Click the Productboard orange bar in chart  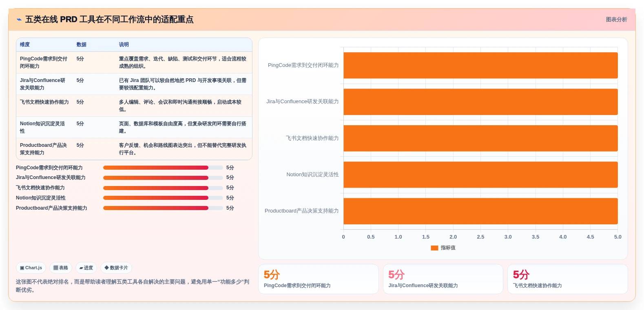click(480, 211)
